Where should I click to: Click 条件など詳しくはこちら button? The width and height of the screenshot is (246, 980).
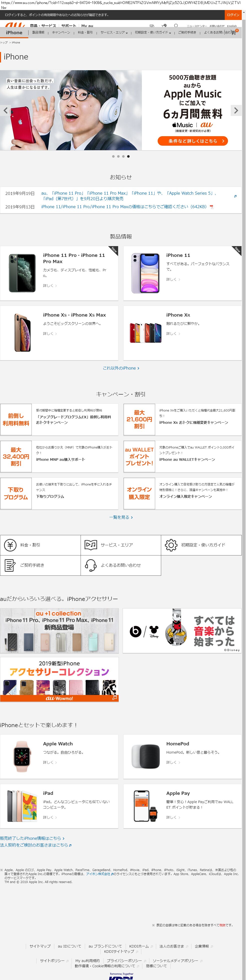click(x=193, y=141)
